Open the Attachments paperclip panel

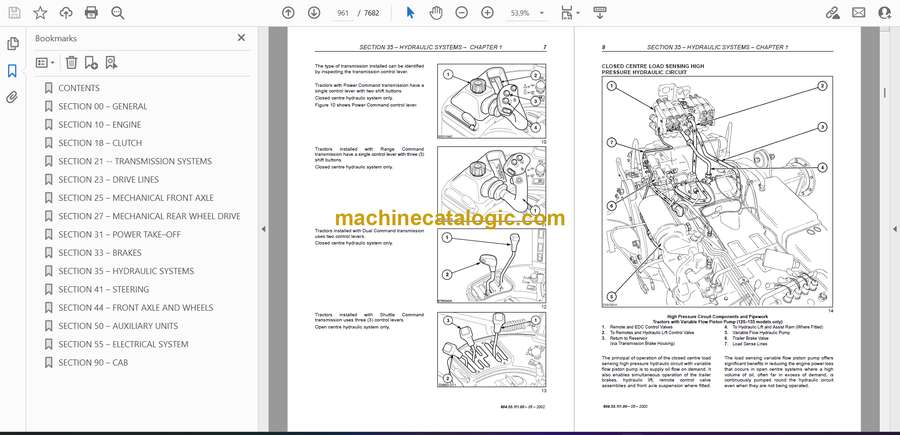[x=13, y=97]
